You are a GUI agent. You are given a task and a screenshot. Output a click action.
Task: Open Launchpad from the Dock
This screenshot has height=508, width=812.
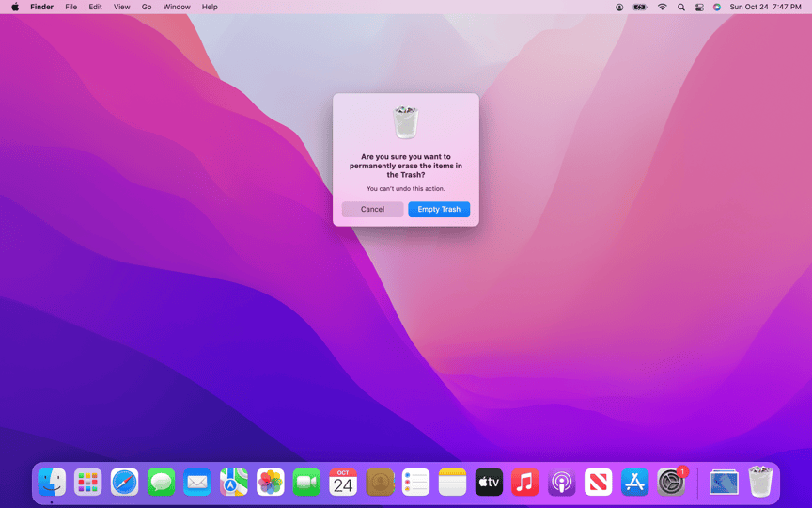click(88, 482)
